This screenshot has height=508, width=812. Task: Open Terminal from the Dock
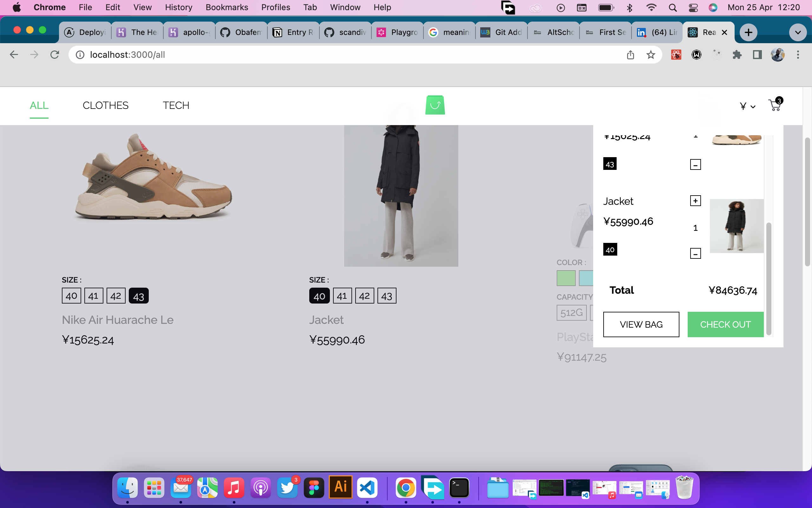[x=459, y=487]
